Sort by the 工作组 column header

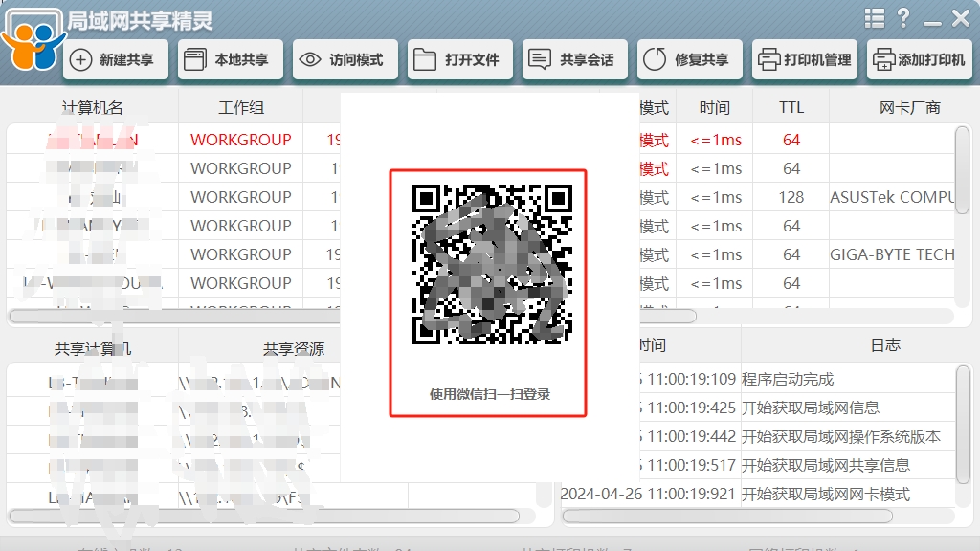[x=241, y=107]
